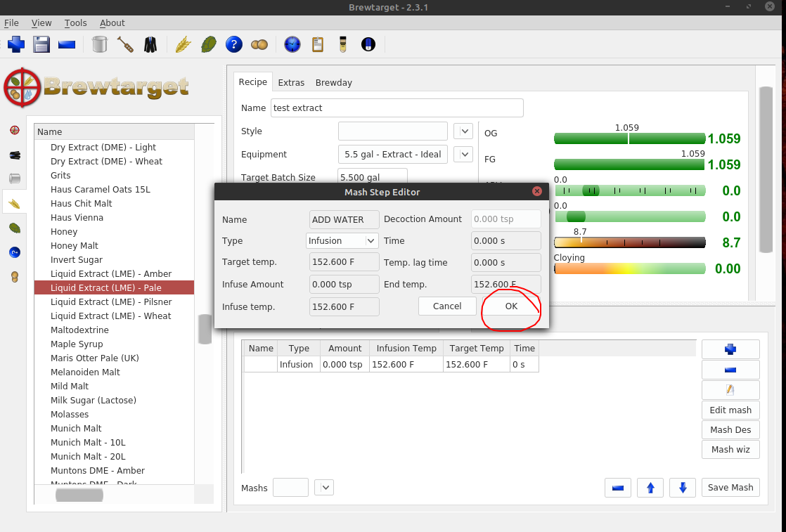Switch to the hops leaf sidebar tab
Screen dimensions: 786x532
click(x=15, y=228)
